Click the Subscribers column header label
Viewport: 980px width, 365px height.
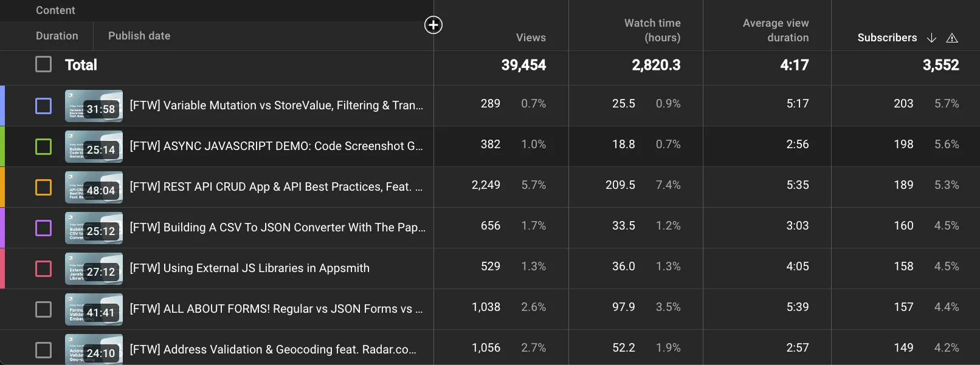click(x=887, y=38)
